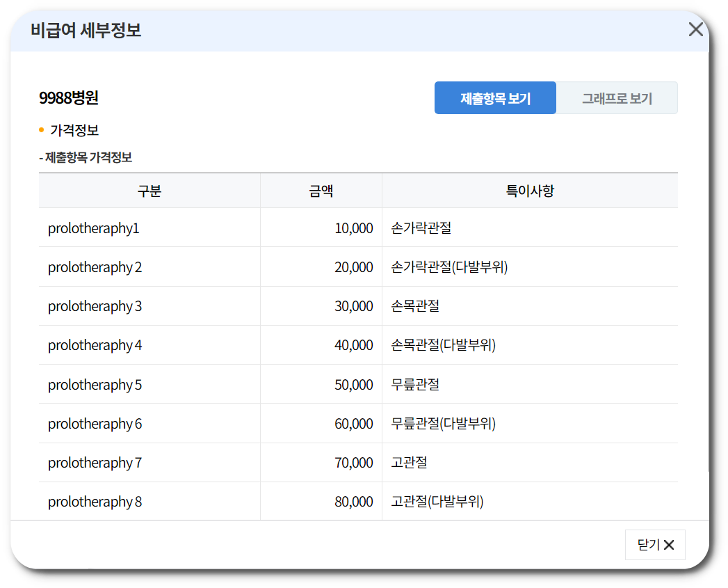Switch to the 그래프로 보기 tab
This screenshot has height=588, width=728.
[617, 97]
